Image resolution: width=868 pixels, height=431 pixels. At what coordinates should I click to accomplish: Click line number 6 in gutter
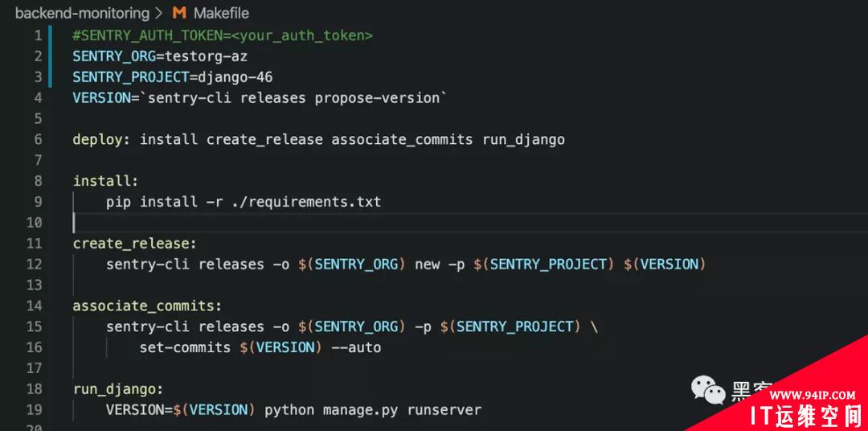[x=38, y=139]
